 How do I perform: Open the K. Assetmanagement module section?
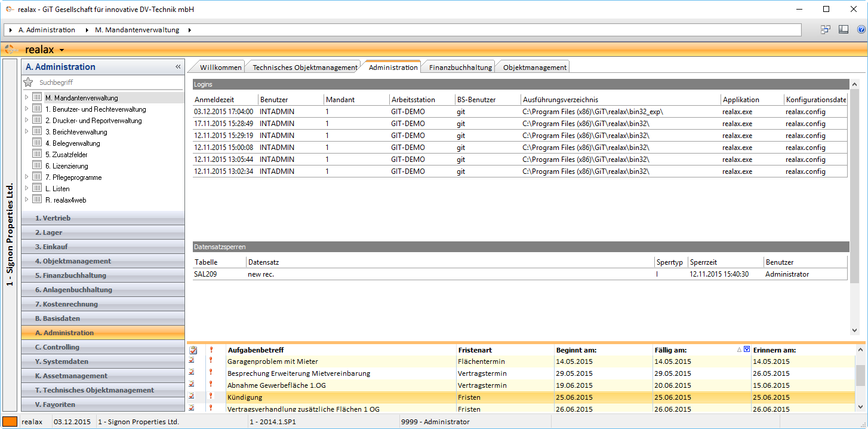[103, 376]
